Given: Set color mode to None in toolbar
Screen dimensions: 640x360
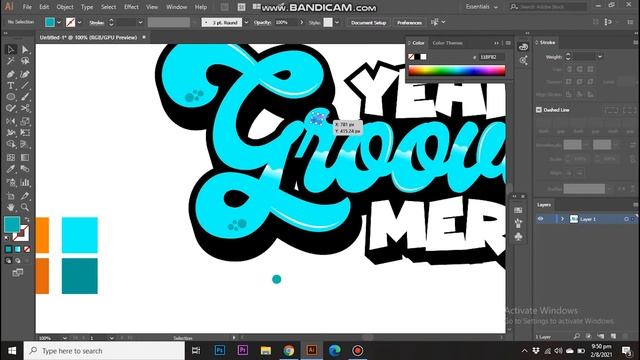Looking at the screenshot, I should click(27, 249).
